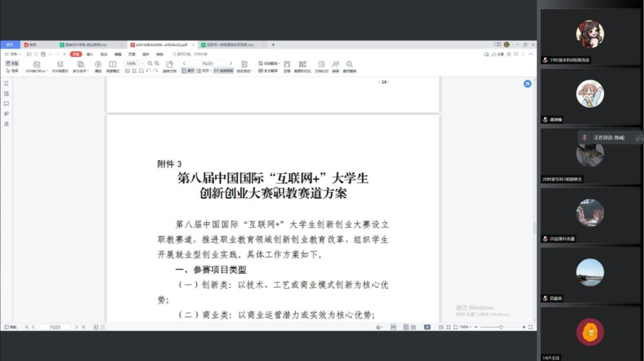Select the 手型 hand tool

pos(12,63)
